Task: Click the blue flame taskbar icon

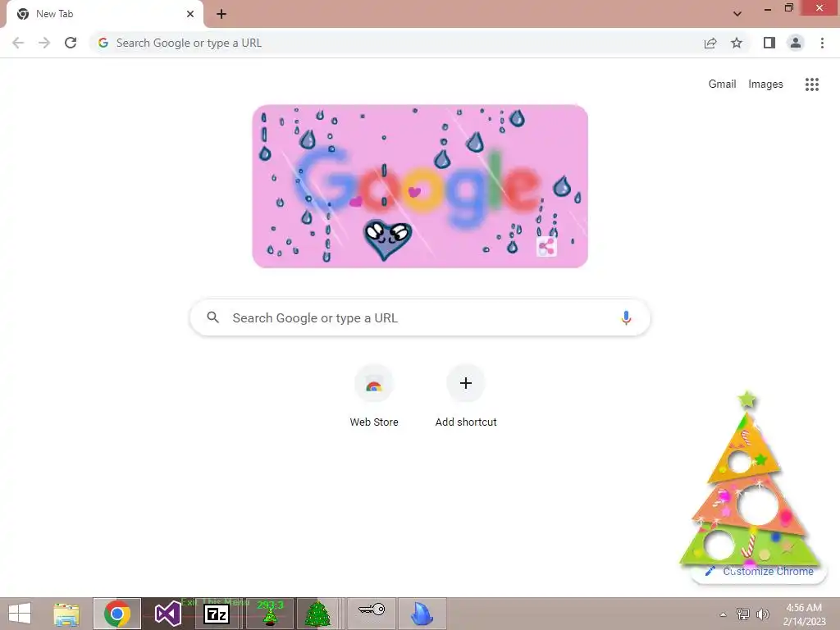Action: (x=422, y=614)
